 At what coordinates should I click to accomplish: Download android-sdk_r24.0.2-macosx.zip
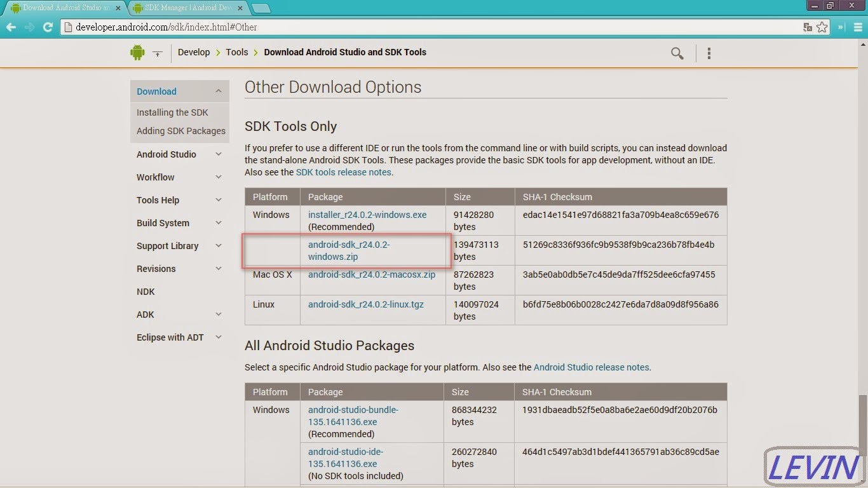[372, 274]
